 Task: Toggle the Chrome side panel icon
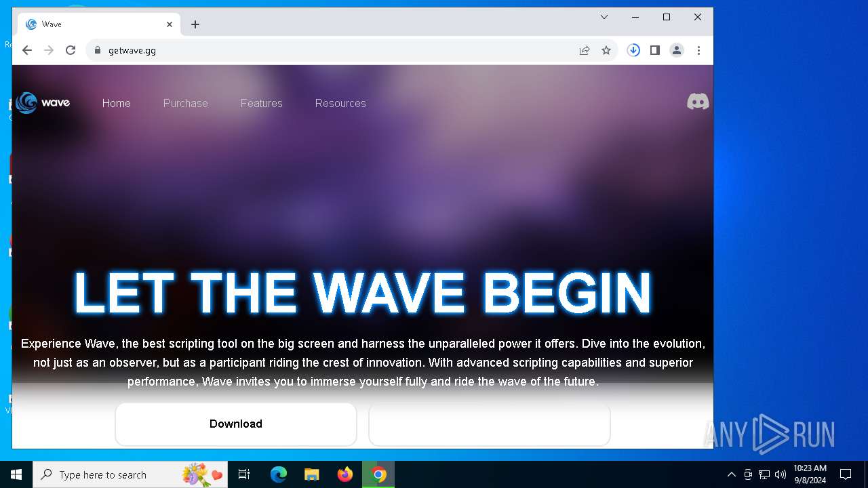[655, 50]
